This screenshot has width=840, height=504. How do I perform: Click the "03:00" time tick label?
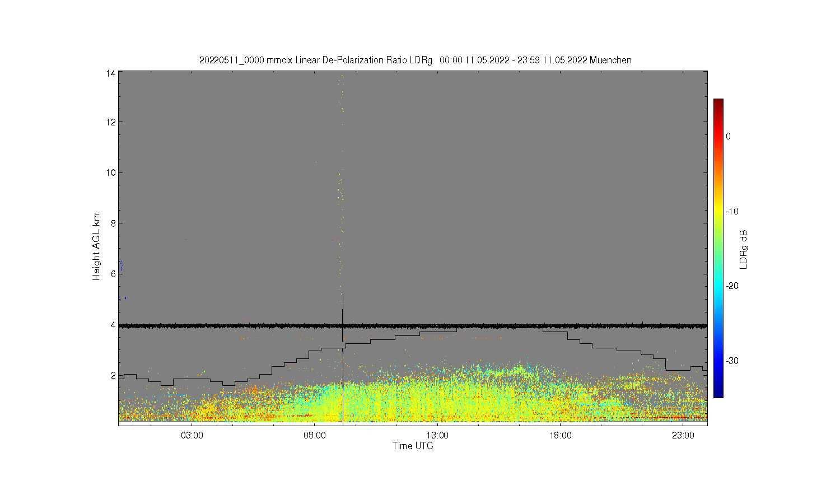192,436
